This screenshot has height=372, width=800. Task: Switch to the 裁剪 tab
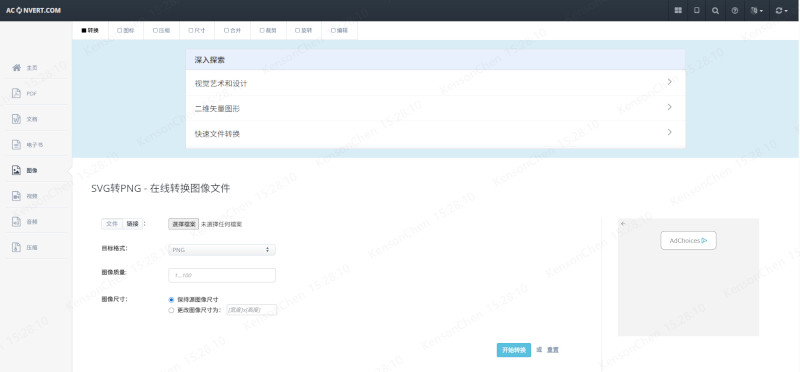(268, 31)
